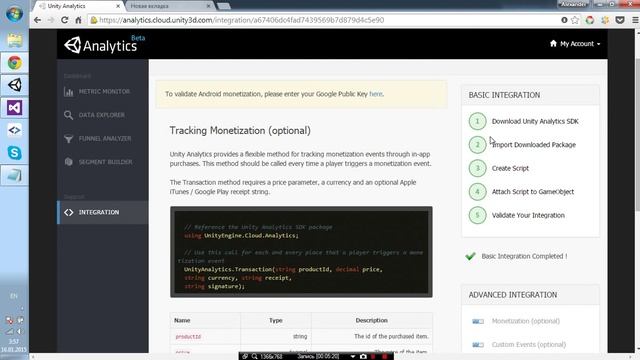This screenshot has width=640, height=360.
Task: Click the colorful round extension icon
Action: [x=590, y=20]
